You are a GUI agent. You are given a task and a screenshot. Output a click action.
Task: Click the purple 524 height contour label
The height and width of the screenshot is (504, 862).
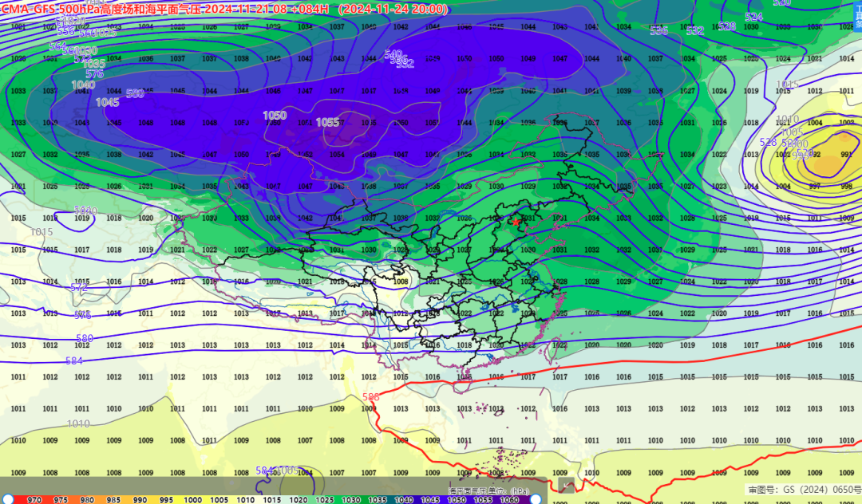point(753,17)
